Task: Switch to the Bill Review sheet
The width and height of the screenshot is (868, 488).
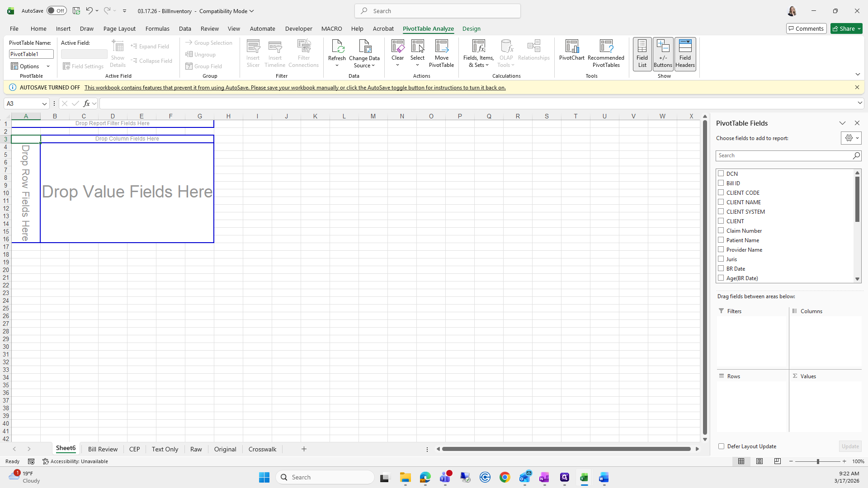Action: 103,449
